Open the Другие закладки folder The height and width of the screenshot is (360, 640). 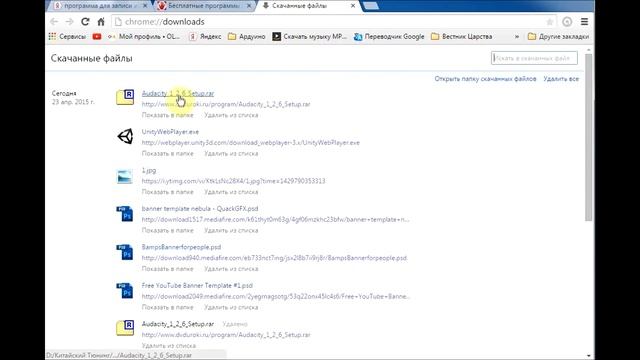coord(558,36)
